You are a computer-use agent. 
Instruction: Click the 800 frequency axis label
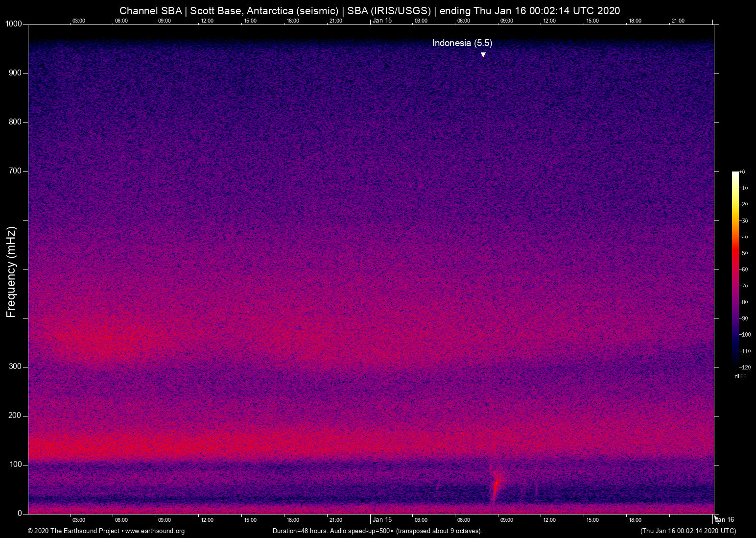pyautogui.click(x=16, y=122)
